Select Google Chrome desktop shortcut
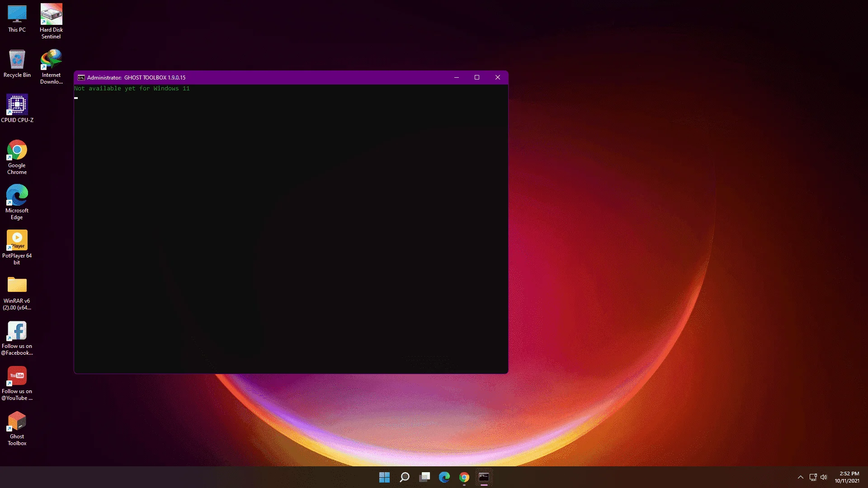 coord(17,157)
